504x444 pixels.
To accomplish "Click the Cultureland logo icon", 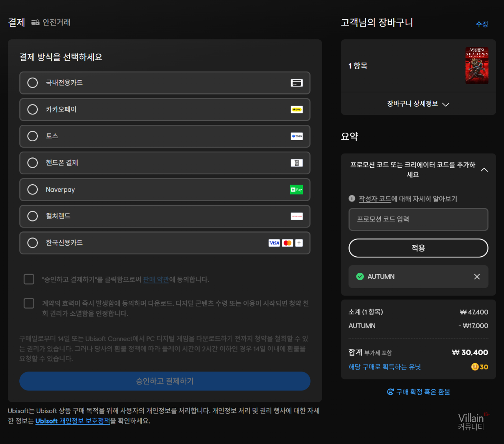I will [x=296, y=216].
